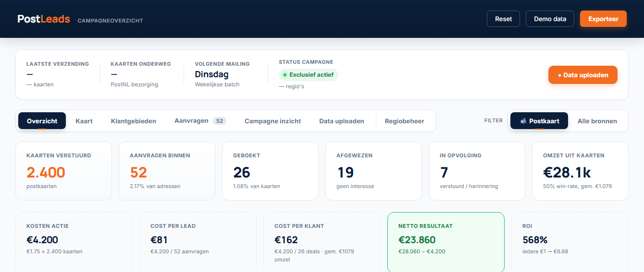The height and width of the screenshot is (272, 644).
Task: Click the postcard icon in Postkaart filter
Action: click(523, 121)
